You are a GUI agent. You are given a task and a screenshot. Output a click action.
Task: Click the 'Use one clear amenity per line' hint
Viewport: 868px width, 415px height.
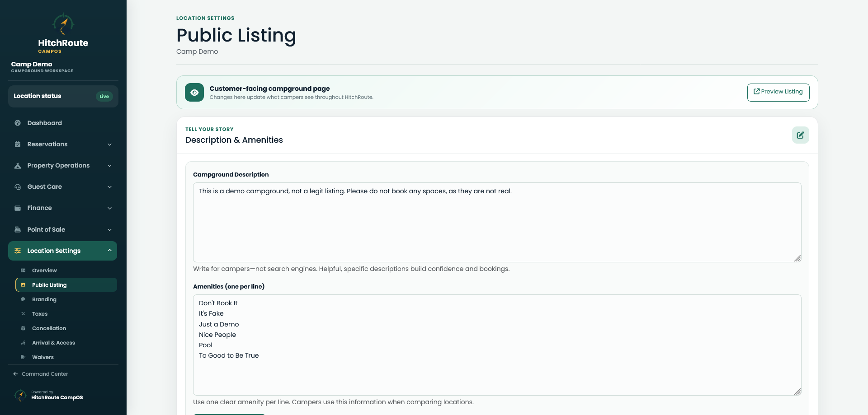click(x=333, y=402)
